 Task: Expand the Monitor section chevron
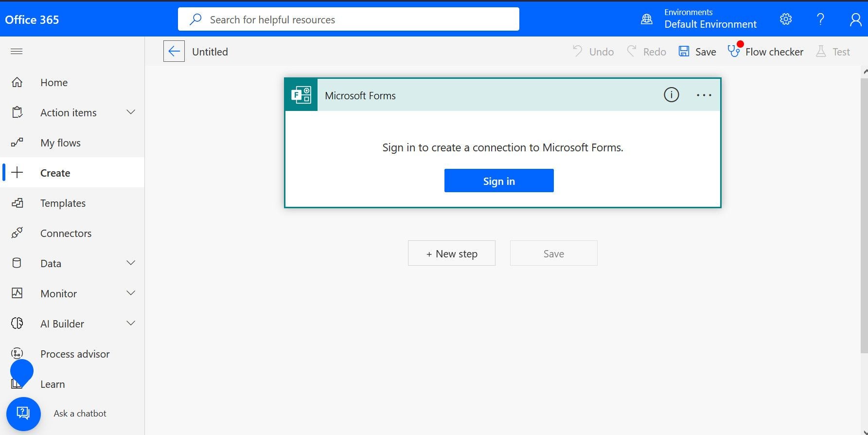click(x=131, y=293)
